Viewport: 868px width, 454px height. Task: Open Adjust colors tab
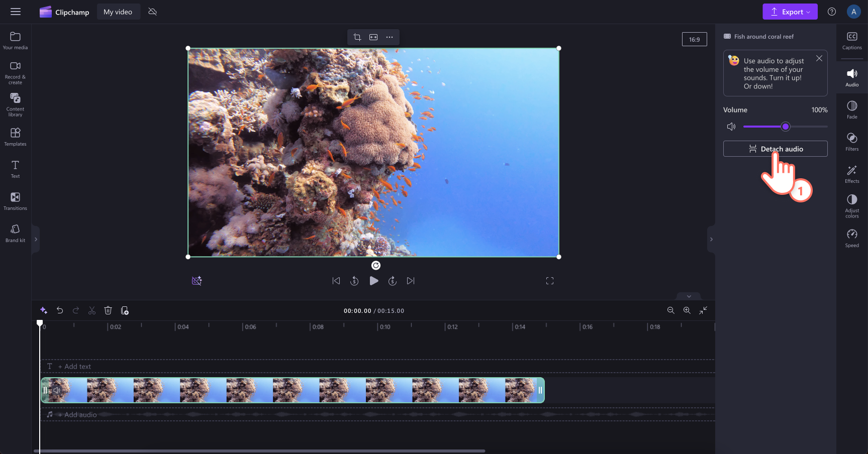(x=852, y=206)
